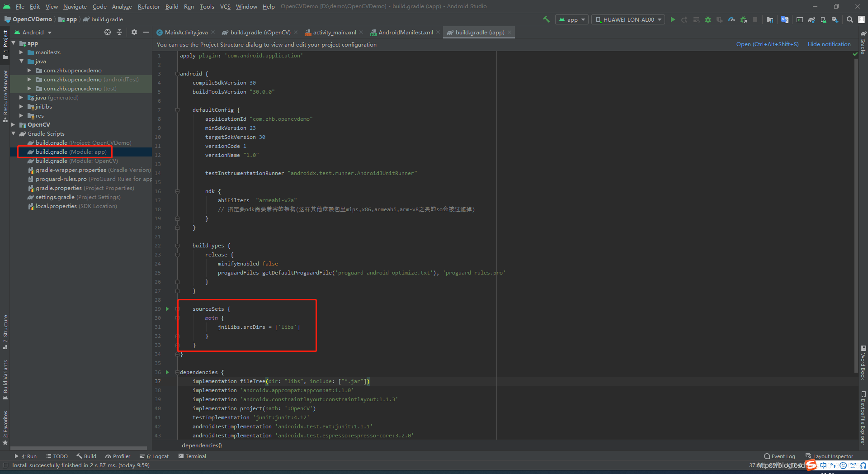Toggle the Structure tool window
The width and height of the screenshot is (868, 474).
click(5, 332)
